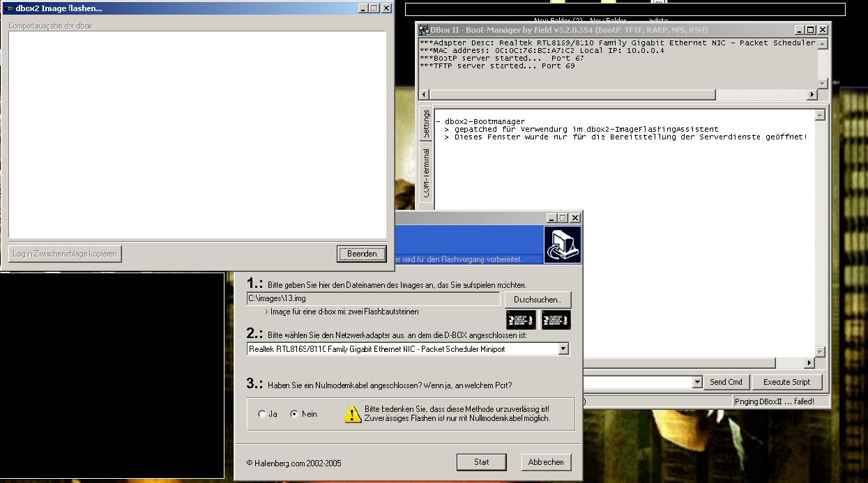The width and height of the screenshot is (868, 483).
Task: Click the '***TFTP server started... Port 69' line
Action: [497, 66]
